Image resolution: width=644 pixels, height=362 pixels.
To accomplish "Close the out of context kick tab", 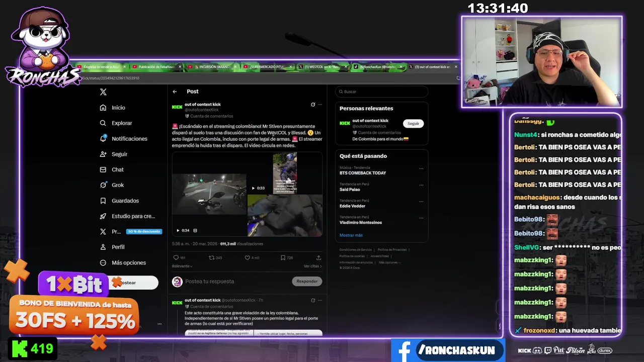I will coord(456,66).
